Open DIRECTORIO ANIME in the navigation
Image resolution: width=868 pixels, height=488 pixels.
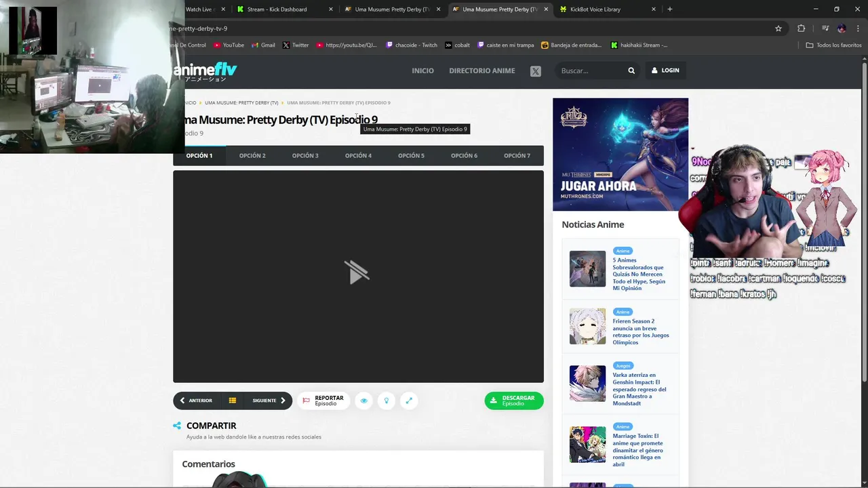point(482,70)
